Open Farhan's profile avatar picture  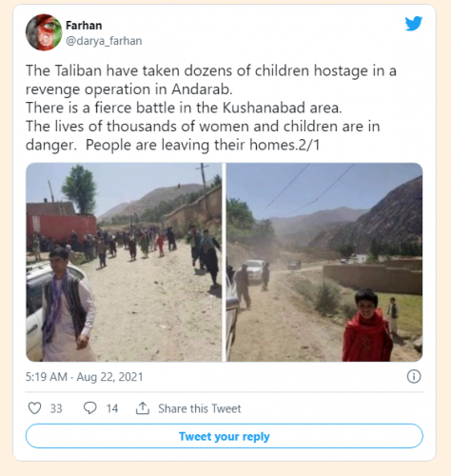(44, 32)
